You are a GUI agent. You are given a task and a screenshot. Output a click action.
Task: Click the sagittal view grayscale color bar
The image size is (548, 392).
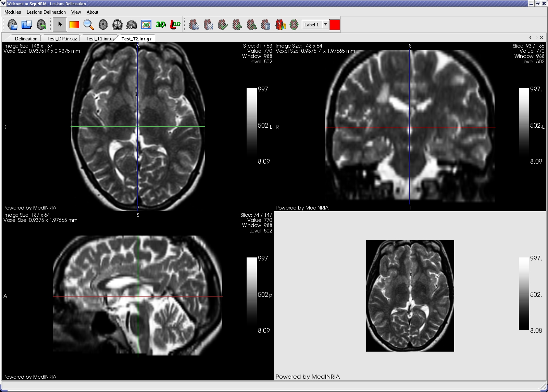252,294
